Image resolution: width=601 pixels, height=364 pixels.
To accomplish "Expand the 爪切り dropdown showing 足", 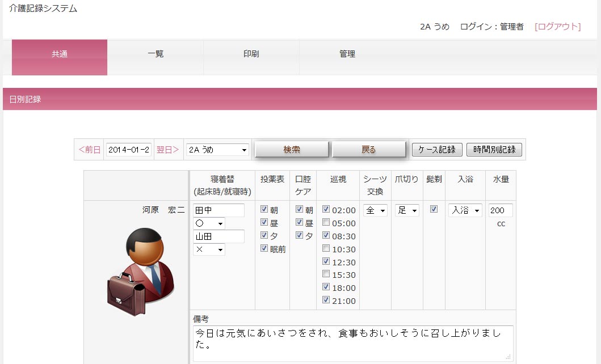I will click(x=407, y=210).
